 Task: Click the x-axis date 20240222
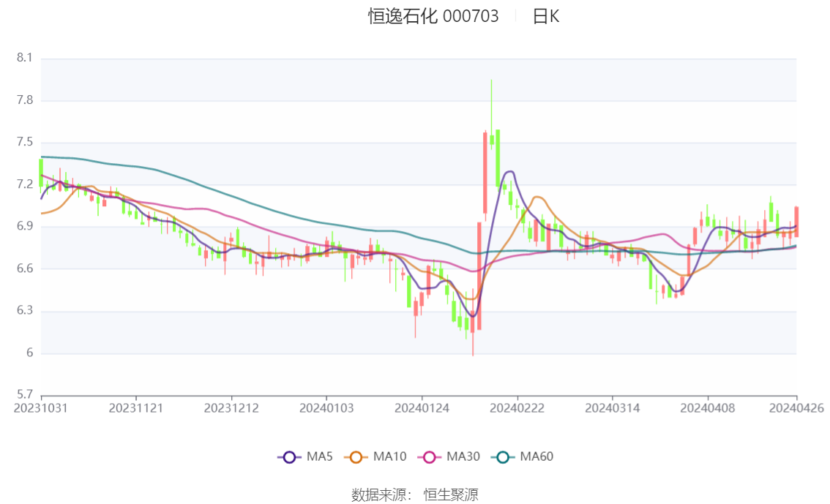pos(517,408)
